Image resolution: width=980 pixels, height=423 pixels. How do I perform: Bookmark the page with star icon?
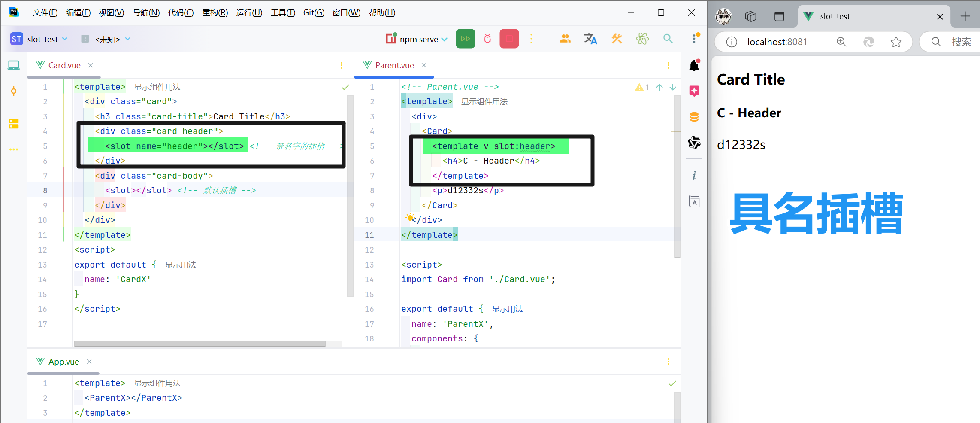tap(896, 42)
